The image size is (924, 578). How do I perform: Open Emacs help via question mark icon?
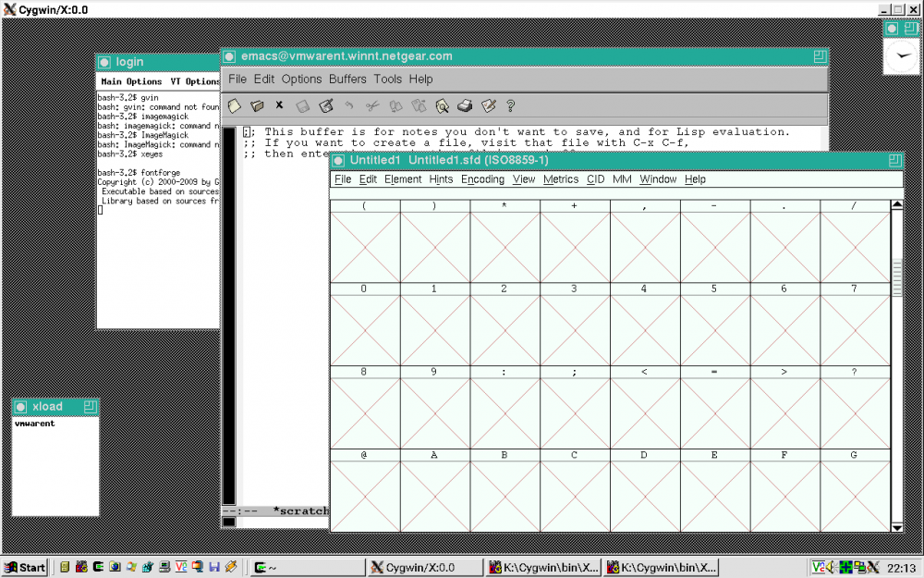510,105
